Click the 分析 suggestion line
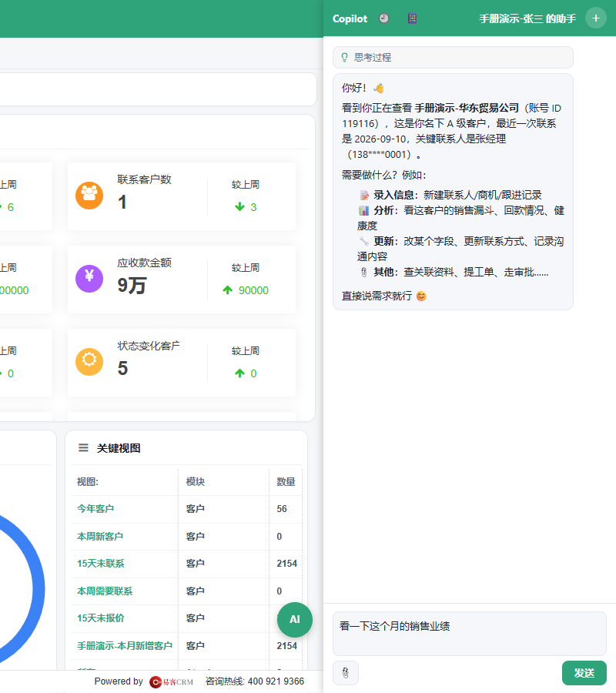The width and height of the screenshot is (616, 693). tap(460, 218)
